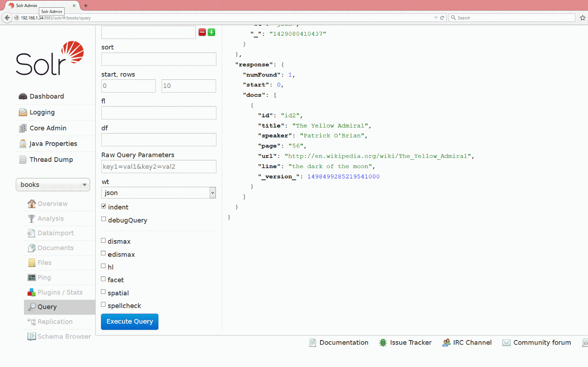Open the IRC Channel link
Image resolution: width=588 pixels, height=367 pixels.
pyautogui.click(x=467, y=343)
